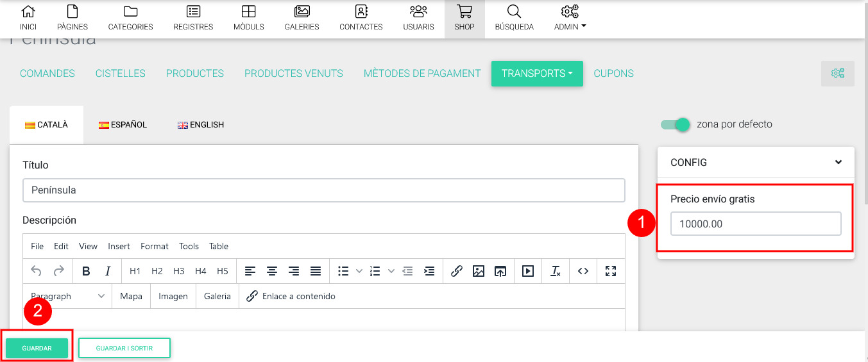The width and height of the screenshot is (868, 362).
Task: Open the Insert menu in editor
Action: (x=119, y=246)
